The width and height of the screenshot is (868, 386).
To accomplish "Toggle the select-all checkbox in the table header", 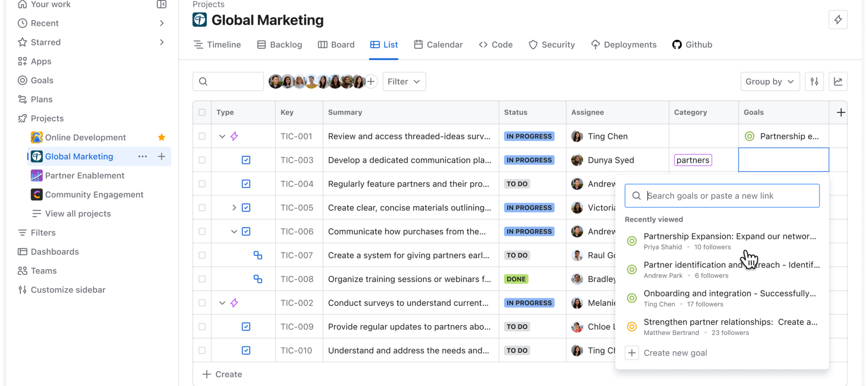I will 202,112.
